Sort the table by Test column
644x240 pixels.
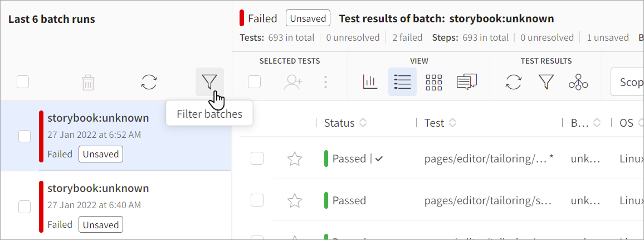(452, 123)
